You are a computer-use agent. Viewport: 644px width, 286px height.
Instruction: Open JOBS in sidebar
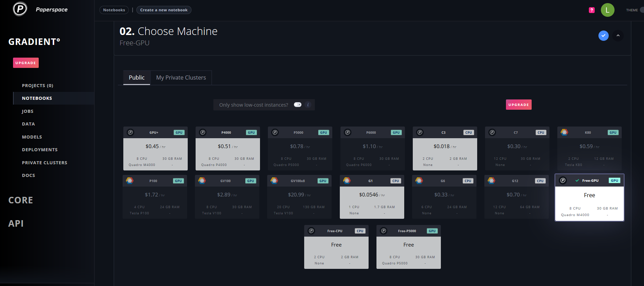coord(28,111)
